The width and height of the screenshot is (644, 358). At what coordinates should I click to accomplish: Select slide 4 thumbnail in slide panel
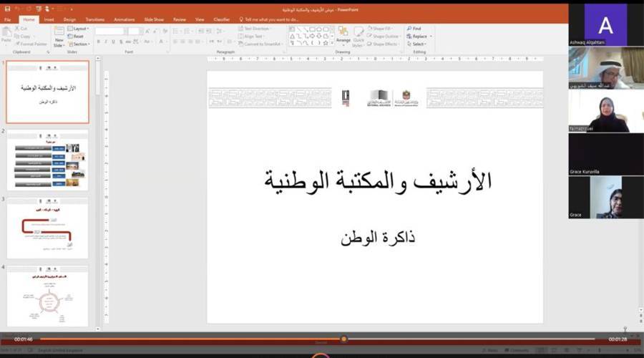(48, 296)
